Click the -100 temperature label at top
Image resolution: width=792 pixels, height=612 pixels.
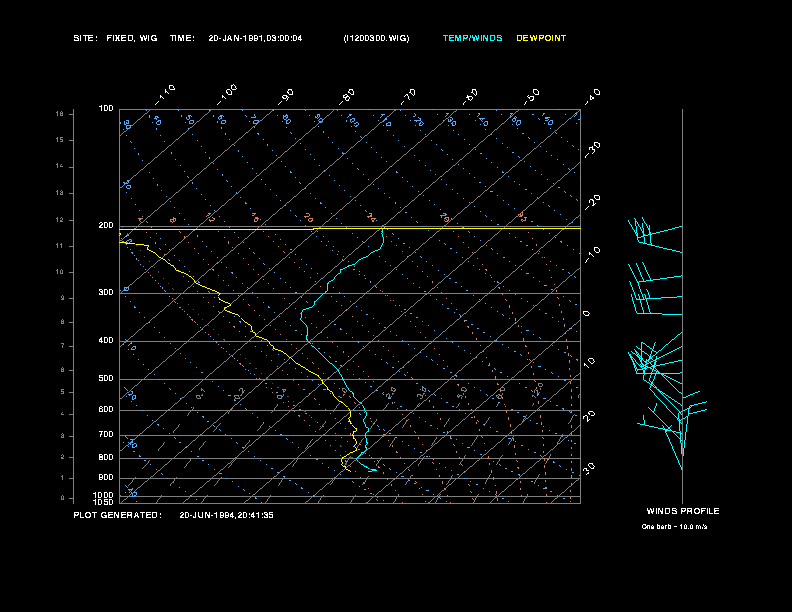click(x=226, y=95)
